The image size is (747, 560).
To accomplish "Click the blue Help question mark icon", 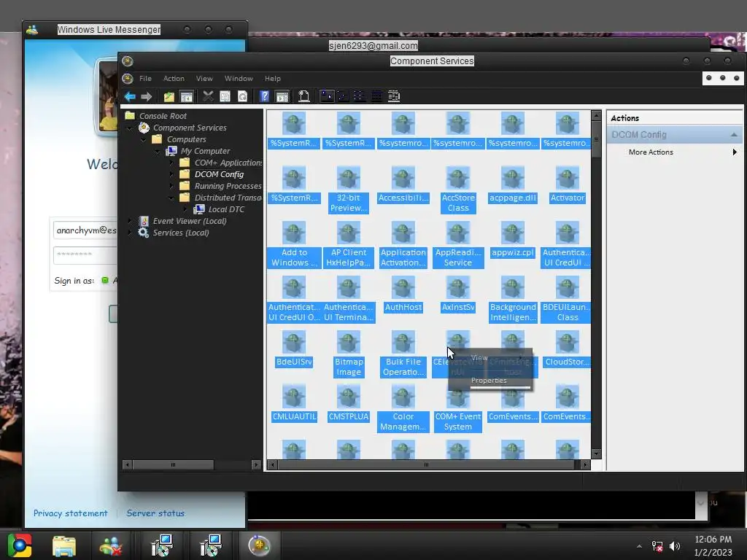I will (264, 97).
